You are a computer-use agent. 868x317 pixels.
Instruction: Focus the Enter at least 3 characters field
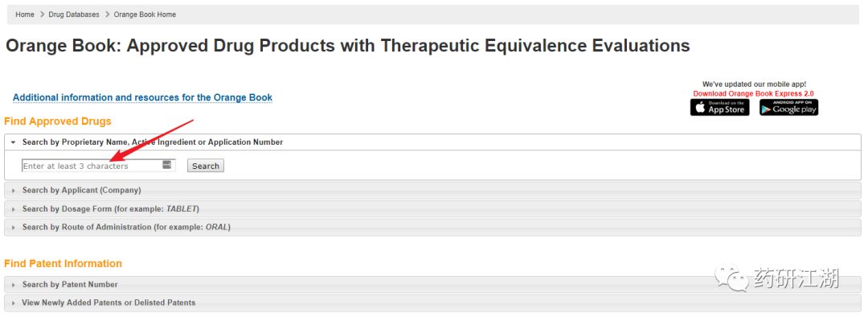[x=92, y=166]
